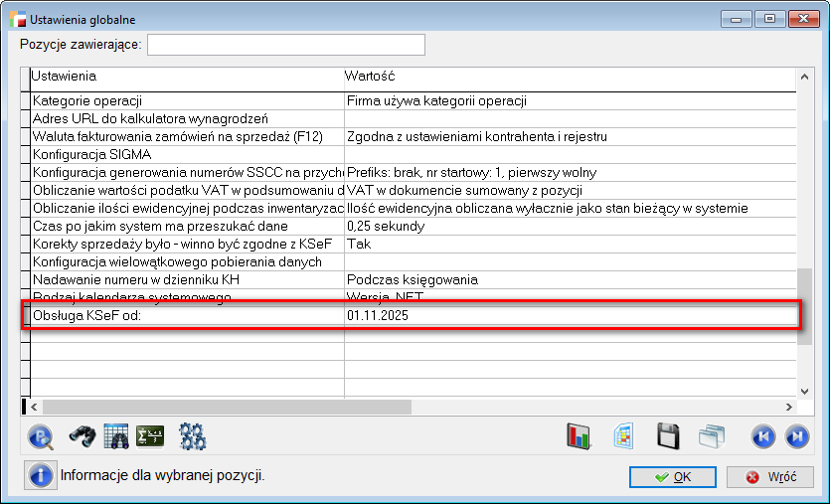Open the gears configuration icon
The height and width of the screenshot is (504, 830).
tap(192, 435)
